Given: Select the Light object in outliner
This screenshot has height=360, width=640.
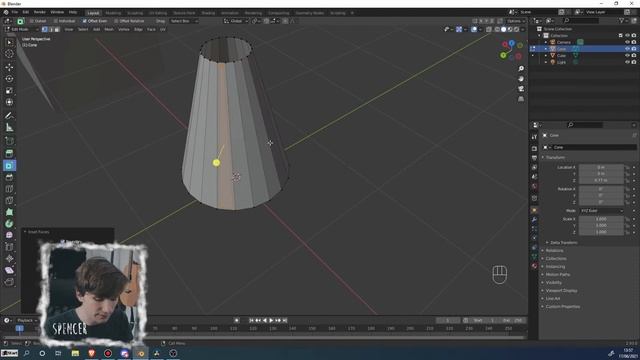Looking at the screenshot, I should (562, 62).
